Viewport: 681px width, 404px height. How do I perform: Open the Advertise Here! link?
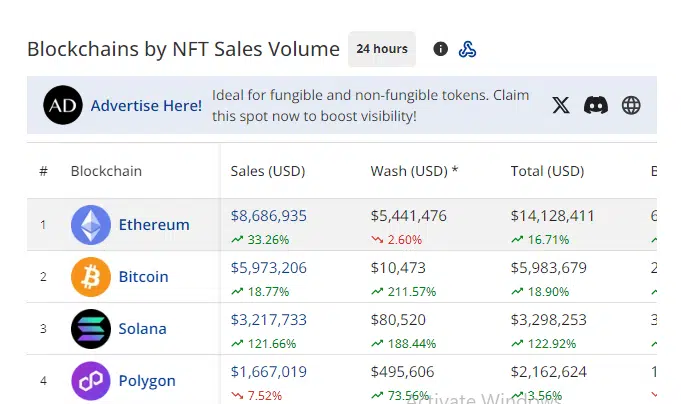146,106
